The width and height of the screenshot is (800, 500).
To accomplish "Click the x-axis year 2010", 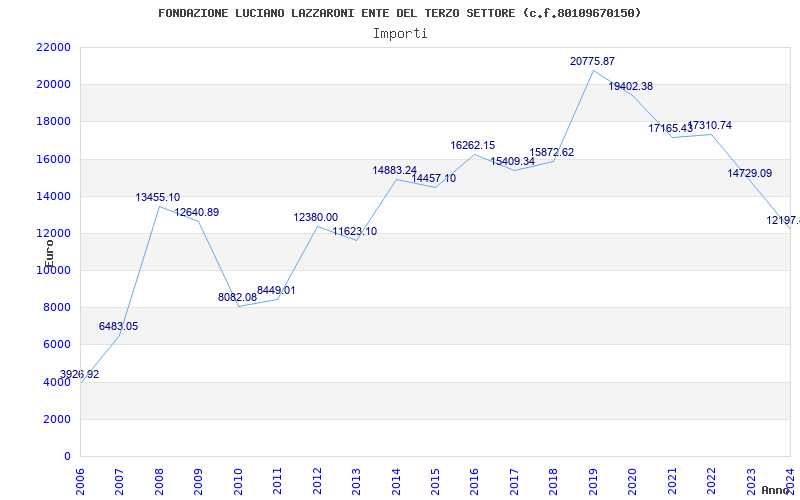I will (x=238, y=481).
